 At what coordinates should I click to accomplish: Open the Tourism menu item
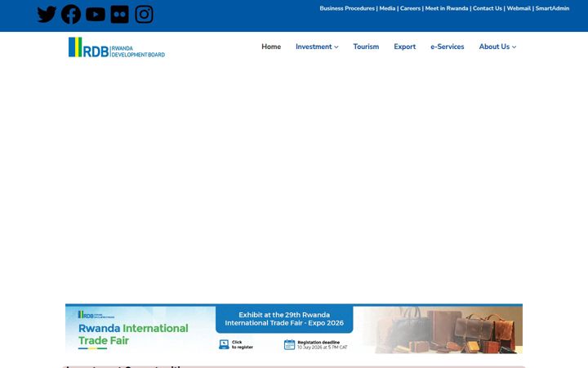click(x=366, y=47)
